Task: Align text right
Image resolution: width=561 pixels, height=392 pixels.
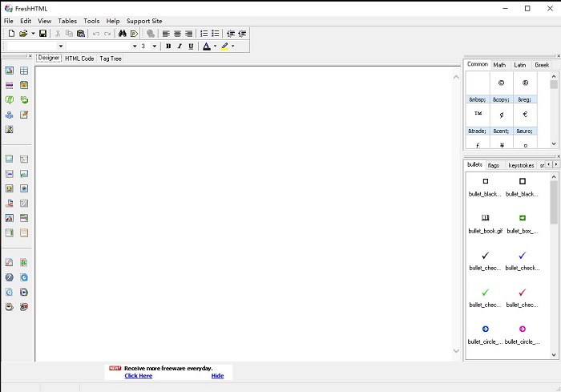Action: pos(189,34)
